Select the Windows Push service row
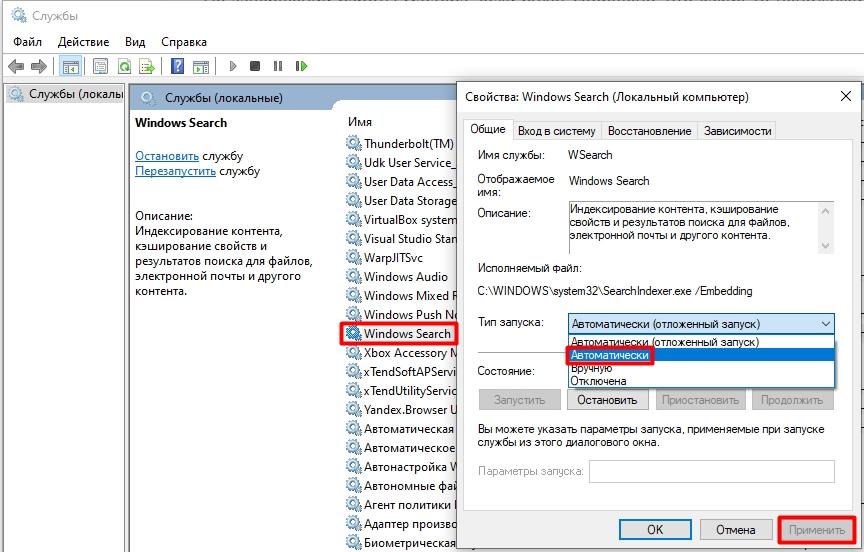The height and width of the screenshot is (552, 864). [x=402, y=315]
